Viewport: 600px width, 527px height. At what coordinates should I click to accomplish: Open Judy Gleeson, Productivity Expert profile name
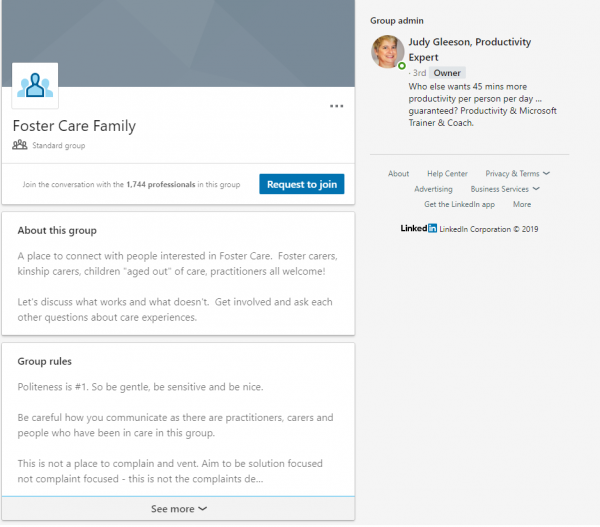(470, 49)
